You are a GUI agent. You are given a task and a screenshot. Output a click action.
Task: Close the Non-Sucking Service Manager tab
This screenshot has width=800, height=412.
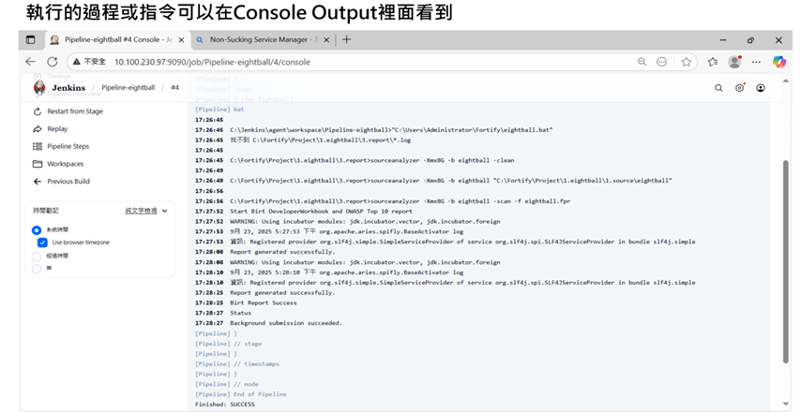tap(327, 40)
